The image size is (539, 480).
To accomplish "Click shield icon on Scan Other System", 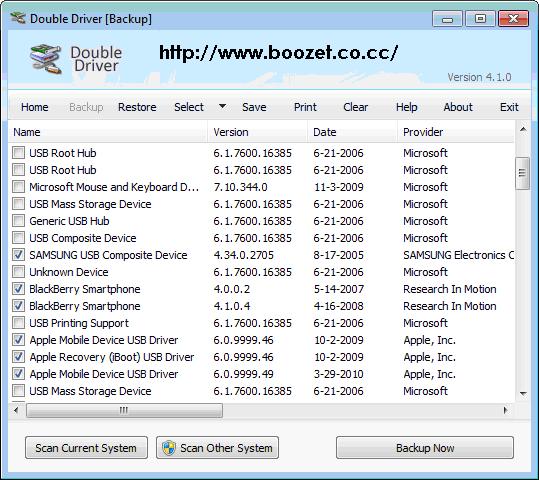I will 169,448.
